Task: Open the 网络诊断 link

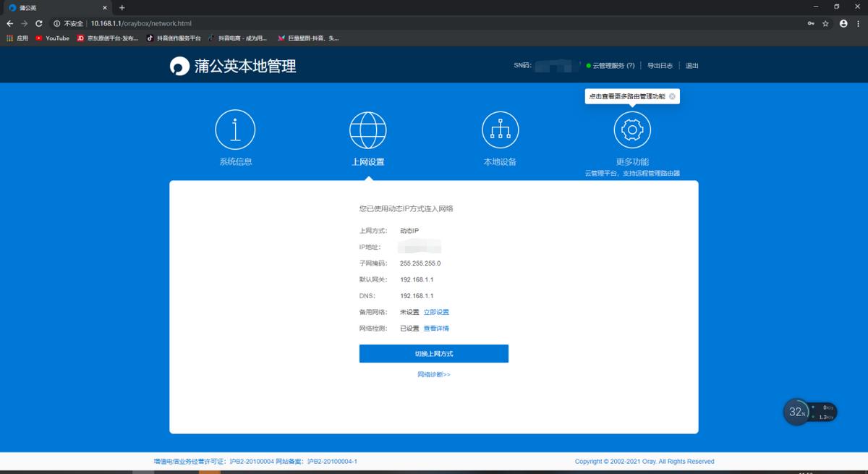Action: pyautogui.click(x=433, y=374)
